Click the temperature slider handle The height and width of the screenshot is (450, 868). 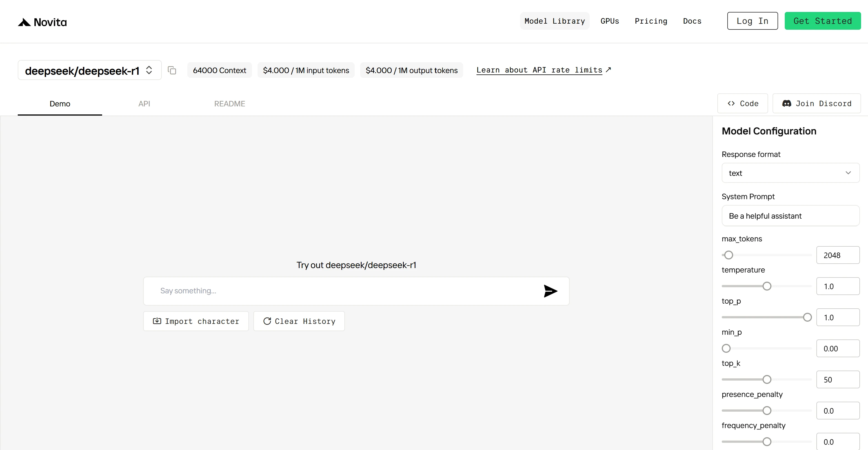click(x=767, y=286)
